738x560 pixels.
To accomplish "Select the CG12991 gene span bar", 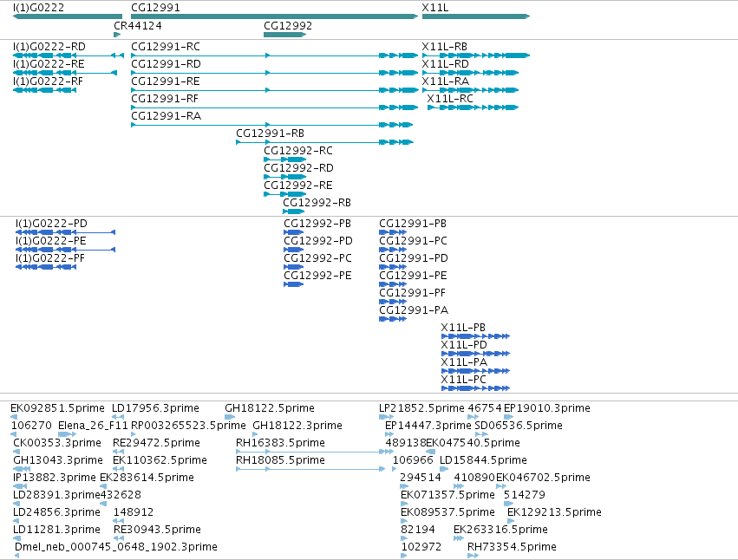I will click(274, 16).
